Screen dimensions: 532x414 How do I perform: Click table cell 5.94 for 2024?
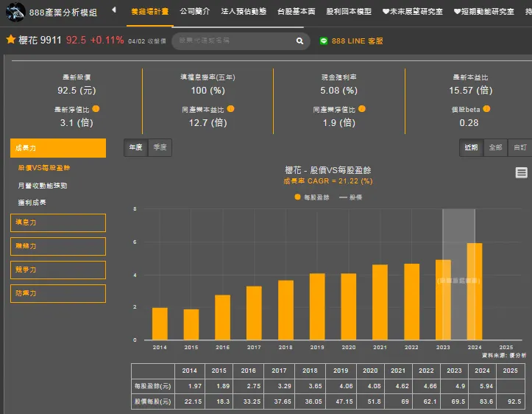482,386
